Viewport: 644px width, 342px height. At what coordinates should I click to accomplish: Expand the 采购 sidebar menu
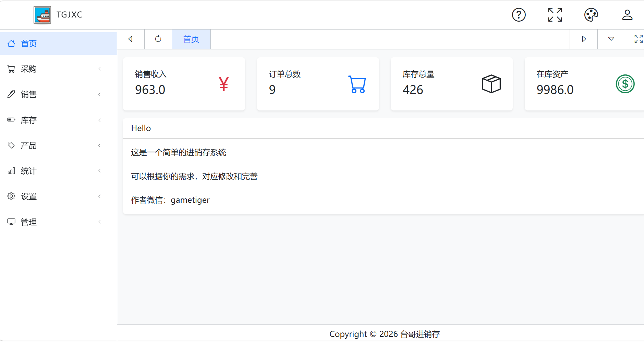pyautogui.click(x=58, y=69)
